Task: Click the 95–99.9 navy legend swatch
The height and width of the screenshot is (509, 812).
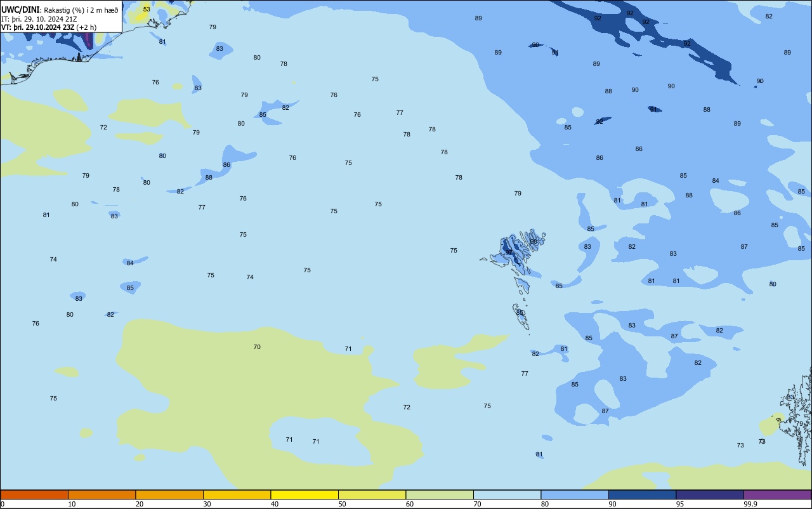Action: pyautogui.click(x=710, y=494)
